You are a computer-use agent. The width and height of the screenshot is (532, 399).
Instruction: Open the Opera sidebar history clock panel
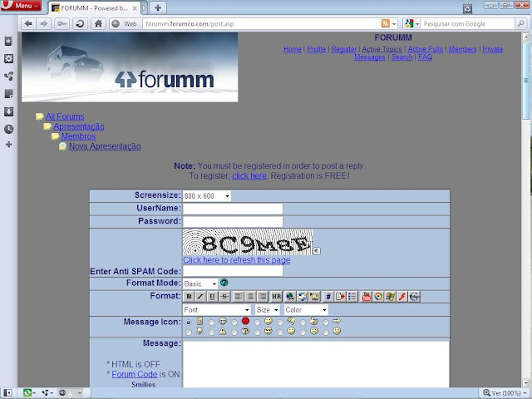coord(9,129)
